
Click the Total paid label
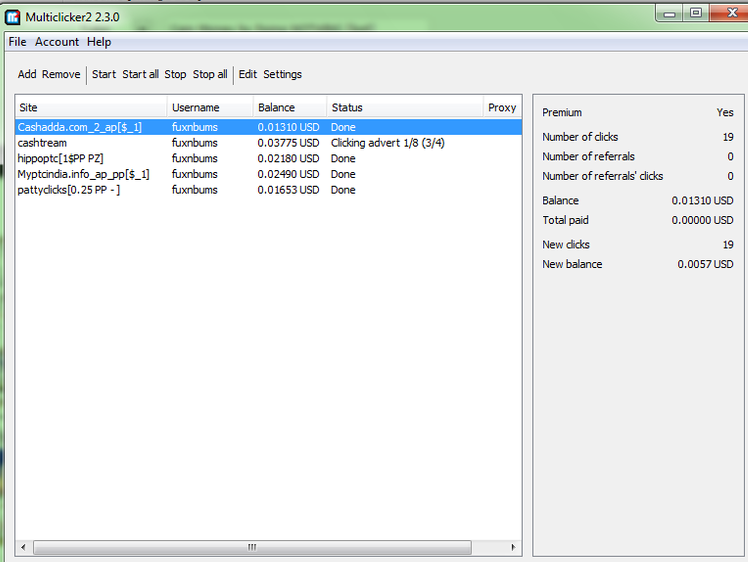tap(565, 220)
